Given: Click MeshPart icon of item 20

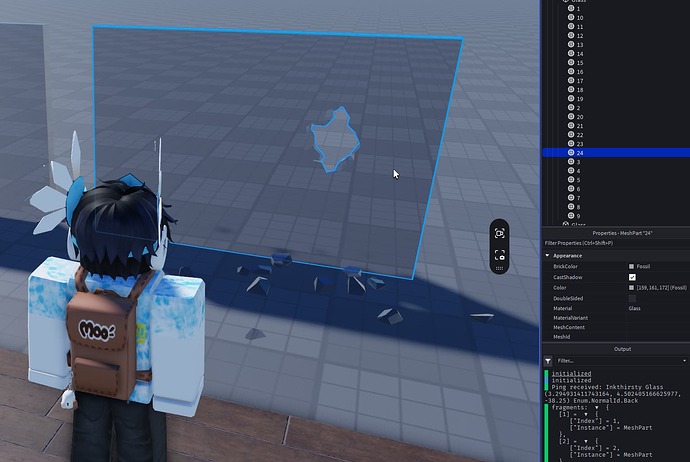Looking at the screenshot, I should (571, 117).
